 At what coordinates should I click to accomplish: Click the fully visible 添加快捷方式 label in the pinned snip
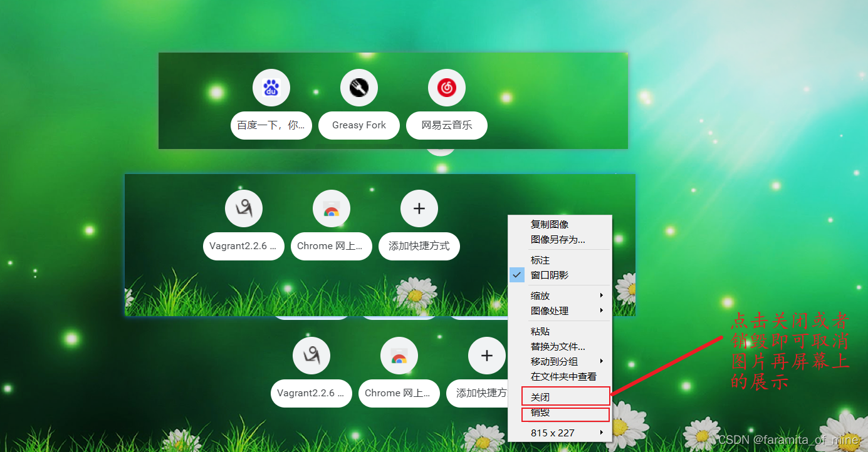point(419,246)
